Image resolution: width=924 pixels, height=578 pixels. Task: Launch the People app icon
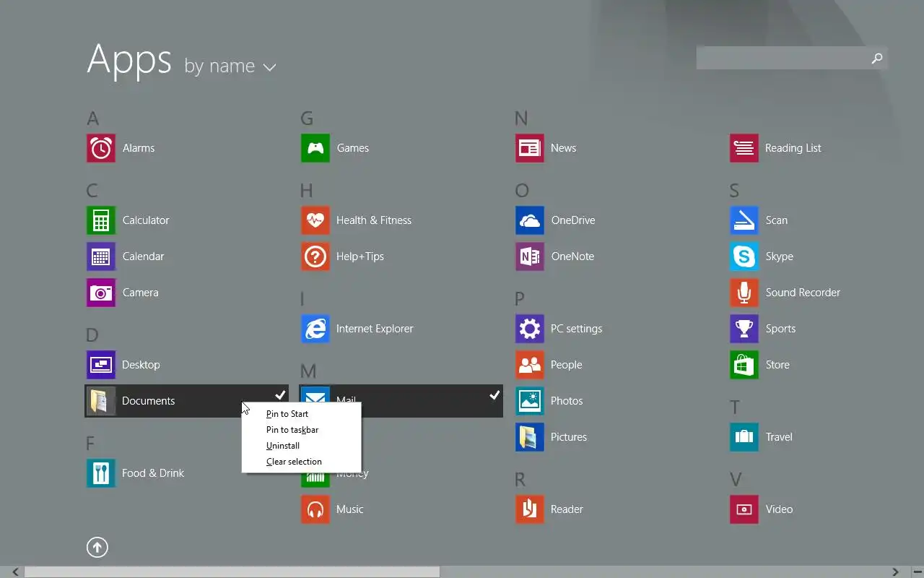[x=530, y=365]
